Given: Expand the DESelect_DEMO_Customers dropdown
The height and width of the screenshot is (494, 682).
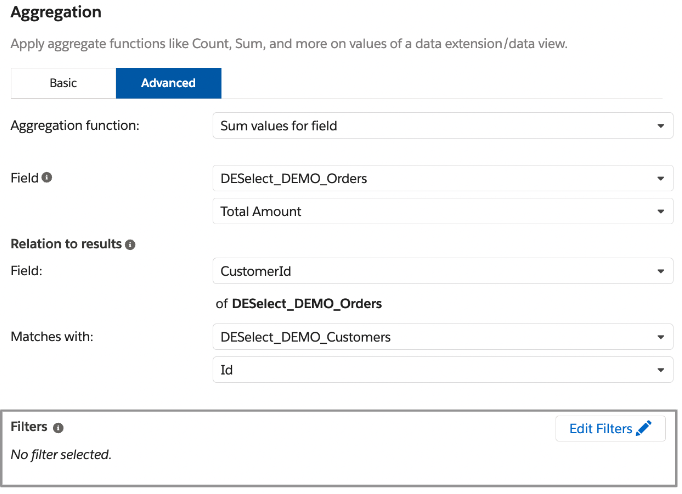Looking at the screenshot, I should tap(442, 337).
